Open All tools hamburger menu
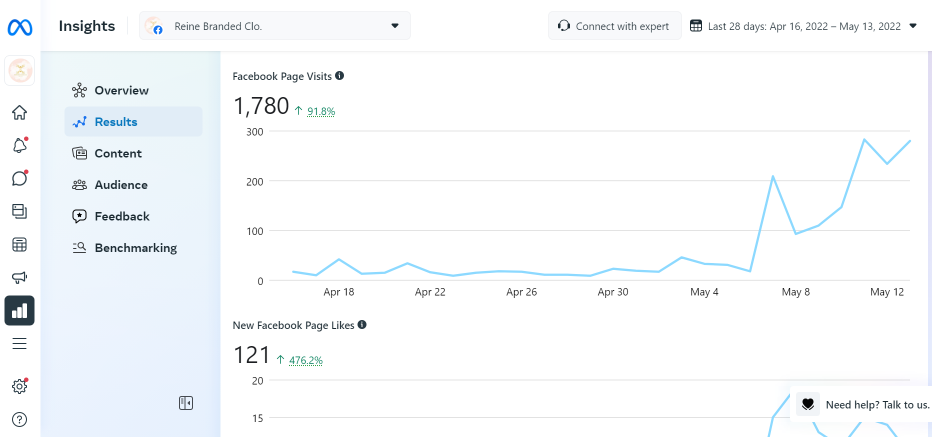This screenshot has height=437, width=932. pos(19,343)
